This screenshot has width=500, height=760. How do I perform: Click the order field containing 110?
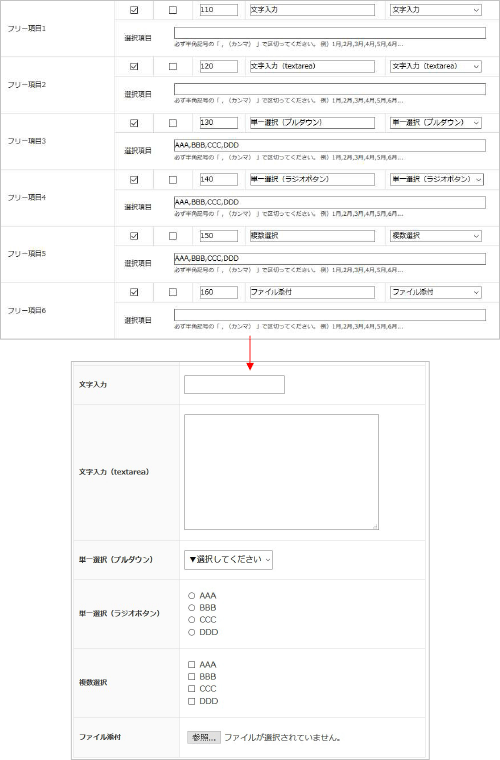219,10
